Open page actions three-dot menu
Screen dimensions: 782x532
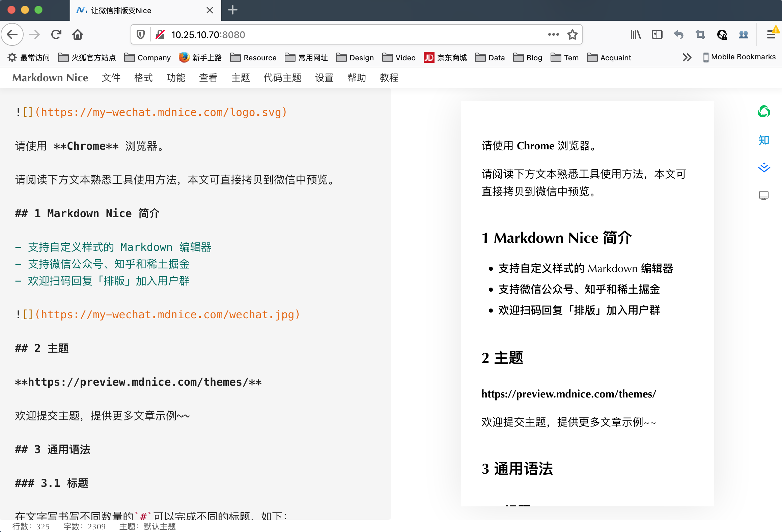click(553, 34)
